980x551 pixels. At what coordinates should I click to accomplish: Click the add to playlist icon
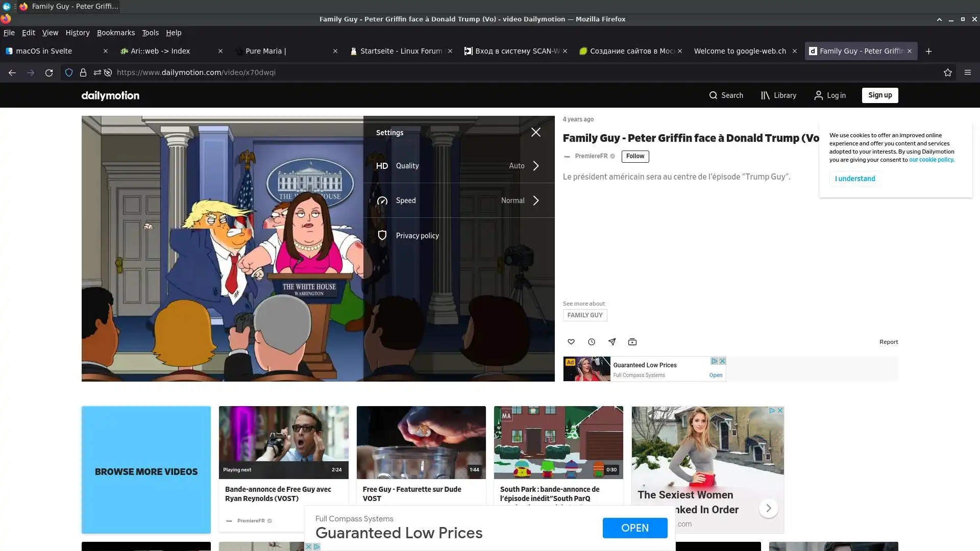(x=632, y=342)
